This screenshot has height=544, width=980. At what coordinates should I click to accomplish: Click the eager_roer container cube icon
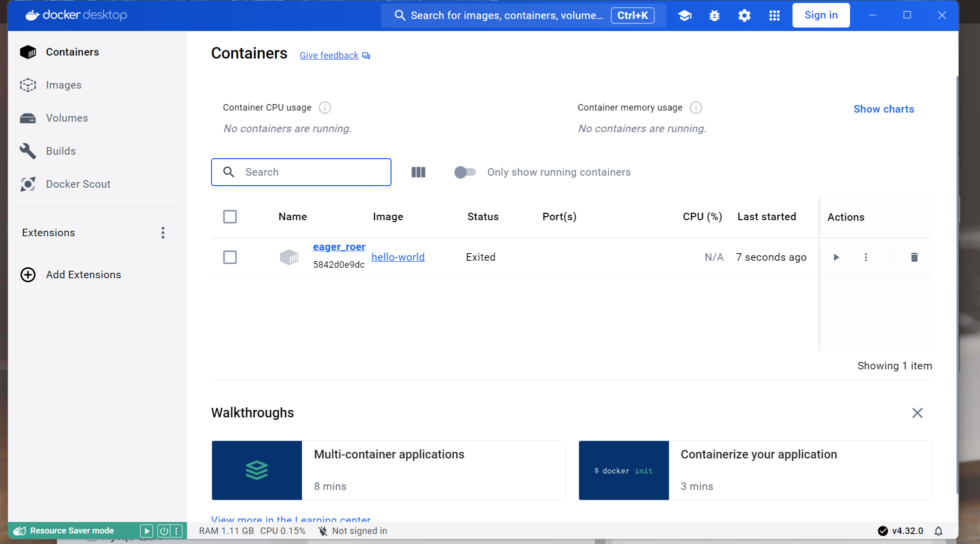[x=289, y=257]
